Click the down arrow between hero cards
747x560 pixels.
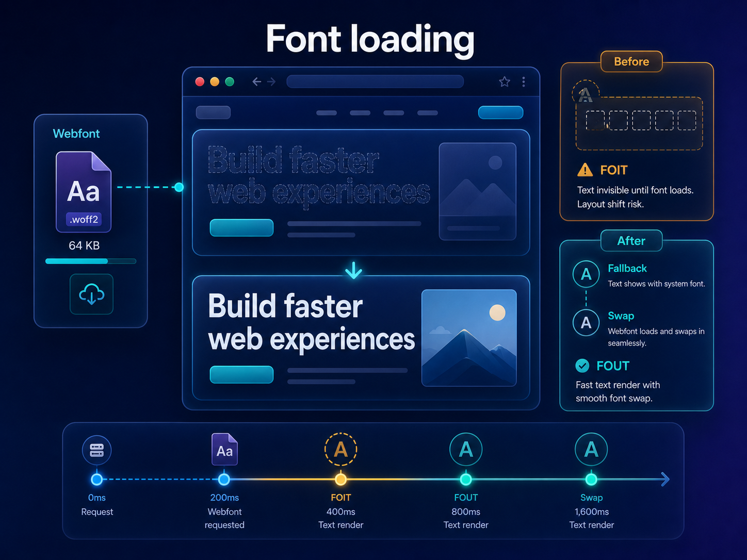tap(353, 270)
